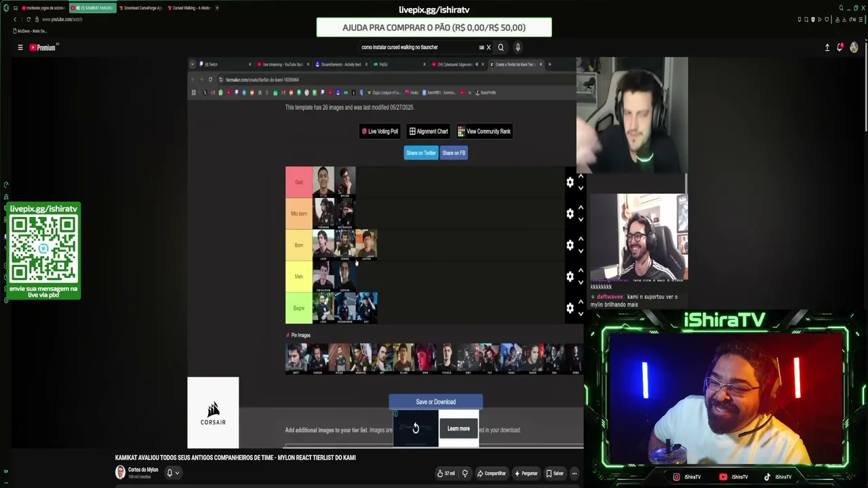Image resolution: width=868 pixels, height=488 pixels.
Task: Open Cortes do Mylon channel name
Action: click(x=143, y=470)
